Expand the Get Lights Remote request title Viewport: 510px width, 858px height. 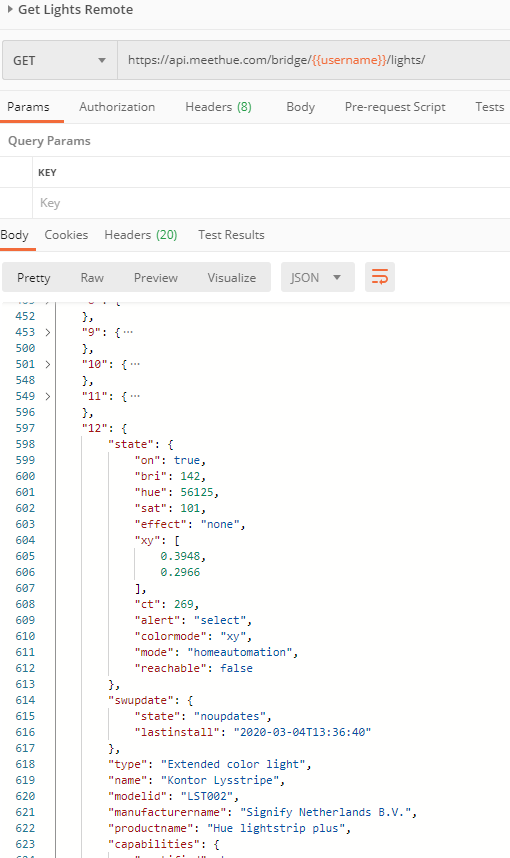(10, 9)
